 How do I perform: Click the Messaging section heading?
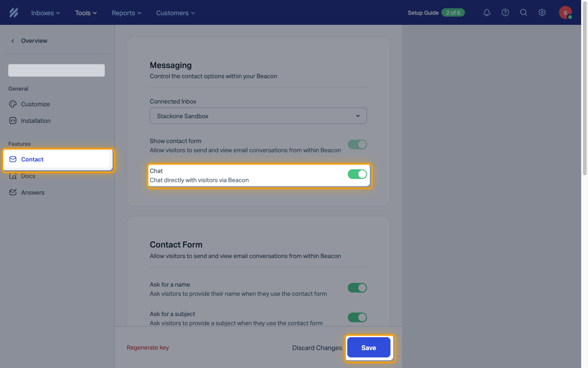[170, 65]
